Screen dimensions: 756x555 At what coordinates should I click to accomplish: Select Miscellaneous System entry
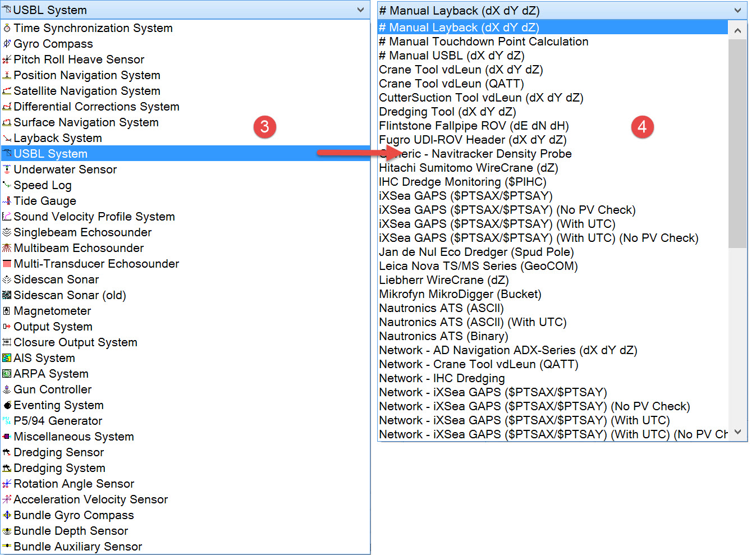tap(185, 437)
